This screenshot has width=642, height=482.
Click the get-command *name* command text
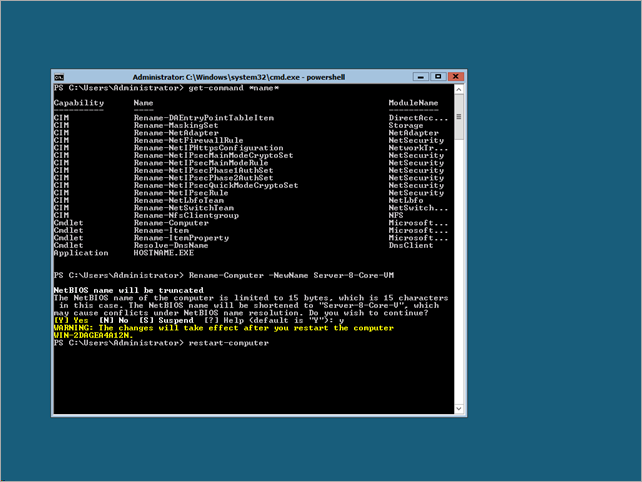[x=233, y=88]
